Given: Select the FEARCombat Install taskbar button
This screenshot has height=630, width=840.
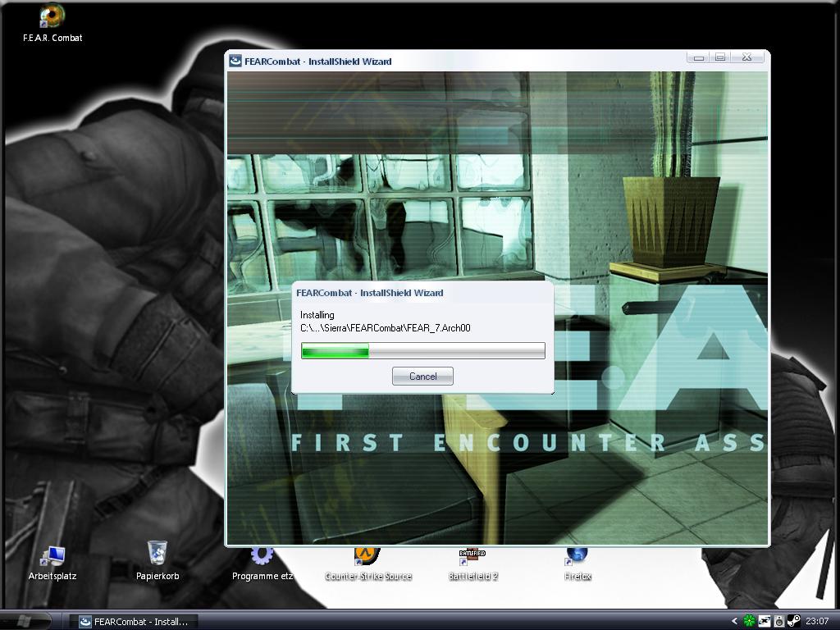Looking at the screenshot, I should 134,622.
